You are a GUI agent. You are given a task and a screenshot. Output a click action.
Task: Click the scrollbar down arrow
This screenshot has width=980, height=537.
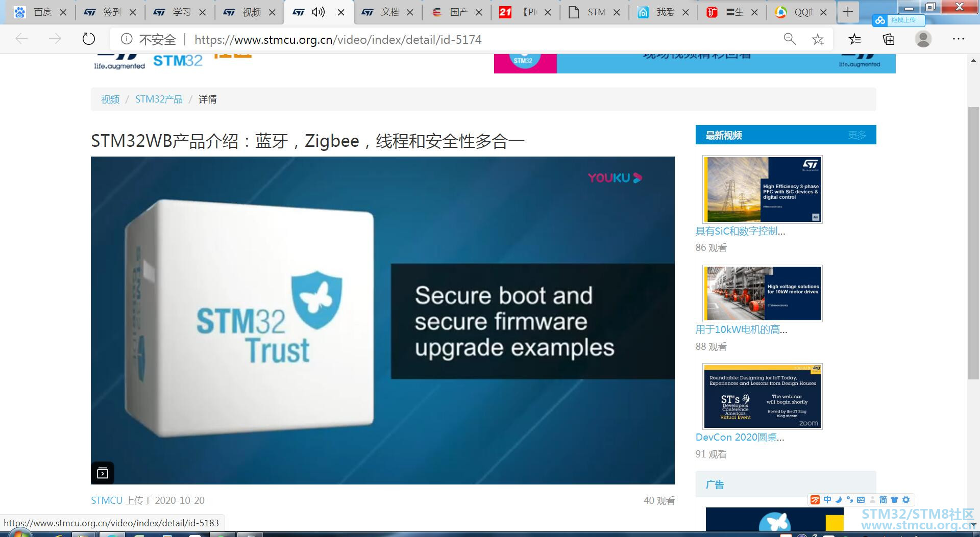[973, 525]
